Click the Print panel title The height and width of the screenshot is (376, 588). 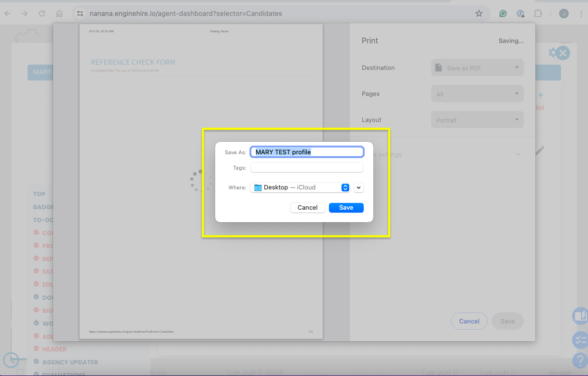tap(370, 41)
